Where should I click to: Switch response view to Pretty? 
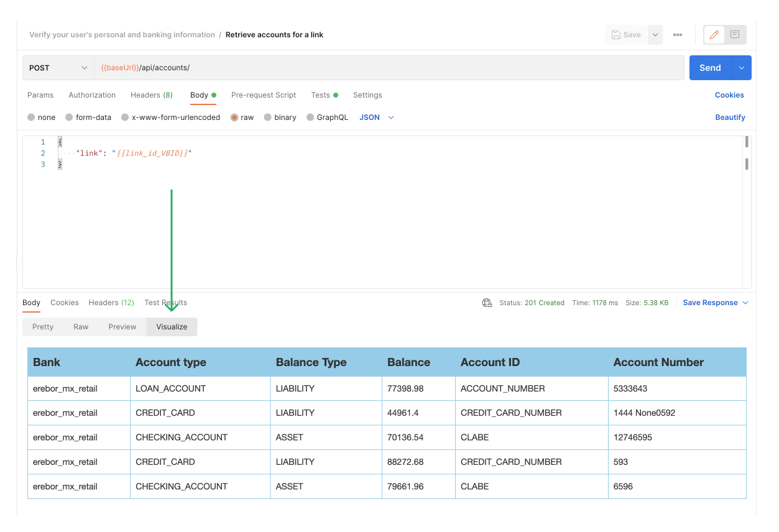pos(43,327)
